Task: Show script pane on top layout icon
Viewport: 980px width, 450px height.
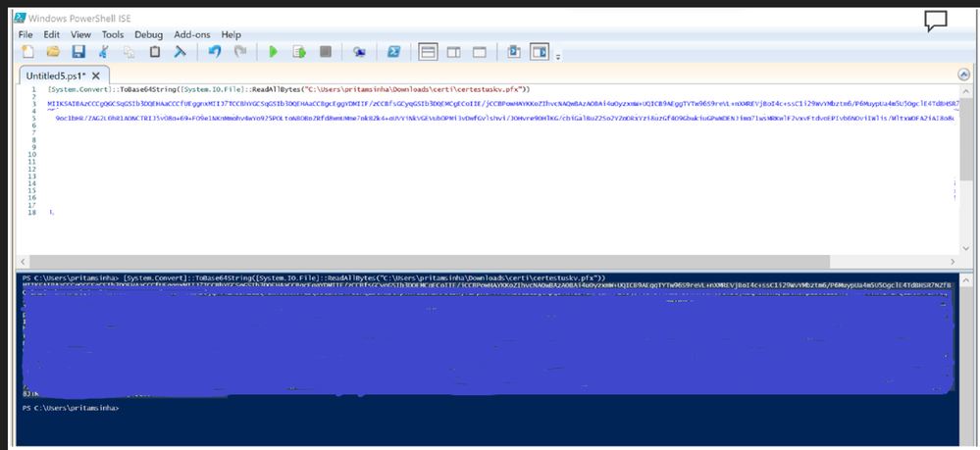Action: tap(428, 52)
